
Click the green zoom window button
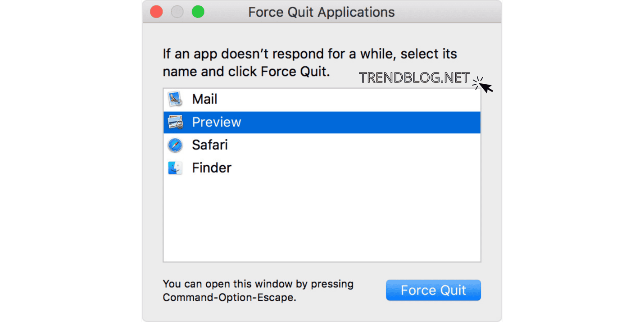click(198, 12)
